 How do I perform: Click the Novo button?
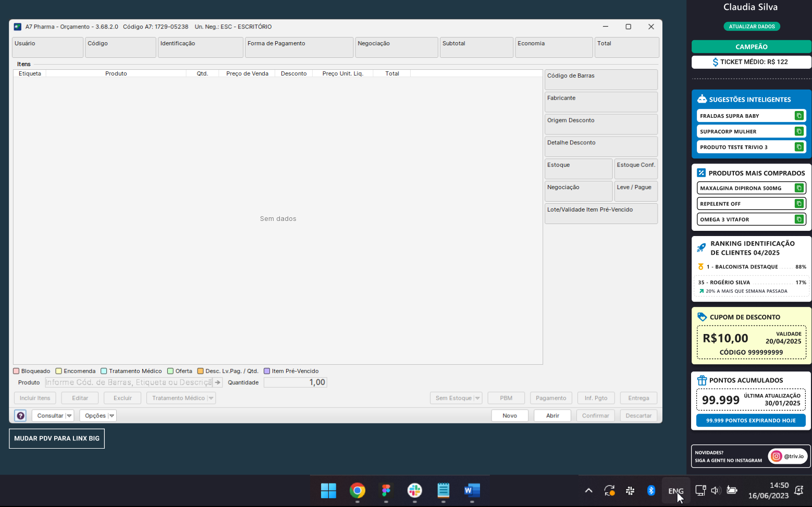pos(510,416)
